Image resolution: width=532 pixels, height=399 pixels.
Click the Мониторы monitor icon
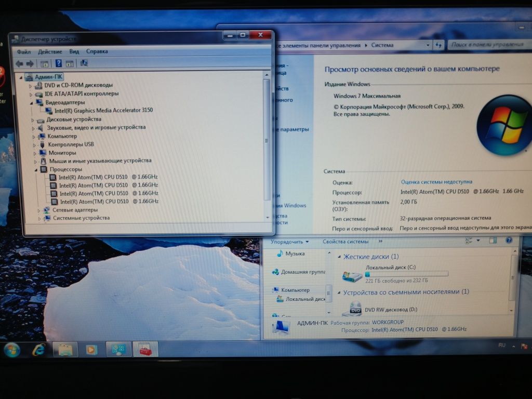pyautogui.click(x=43, y=153)
